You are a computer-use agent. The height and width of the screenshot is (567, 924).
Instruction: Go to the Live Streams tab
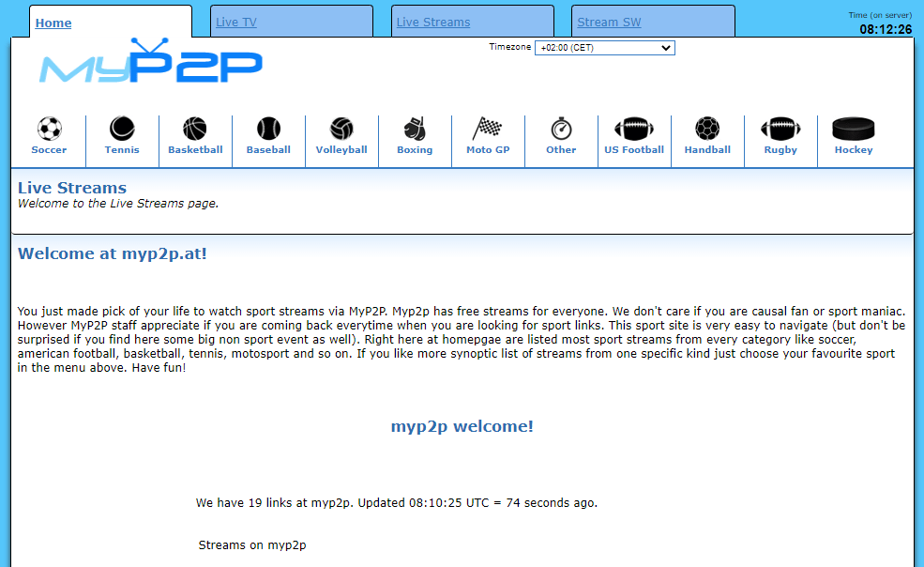[x=433, y=23]
